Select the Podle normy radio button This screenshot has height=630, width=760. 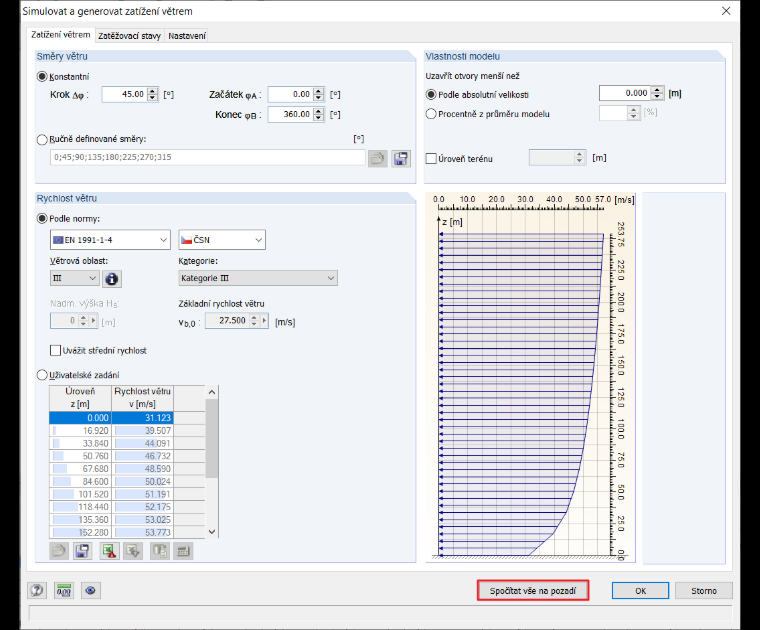pyautogui.click(x=42, y=219)
